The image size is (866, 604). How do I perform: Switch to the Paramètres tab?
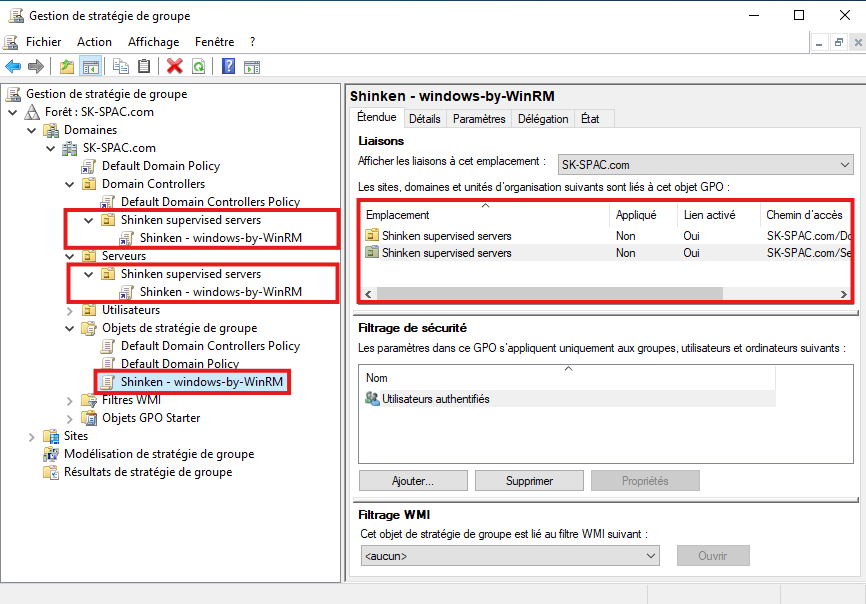[x=479, y=119]
